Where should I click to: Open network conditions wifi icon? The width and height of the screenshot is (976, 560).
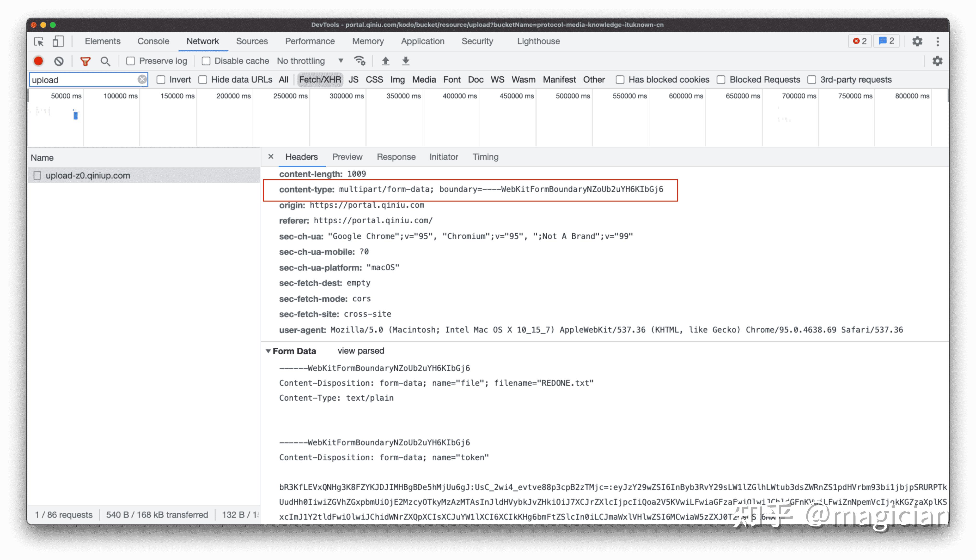360,61
